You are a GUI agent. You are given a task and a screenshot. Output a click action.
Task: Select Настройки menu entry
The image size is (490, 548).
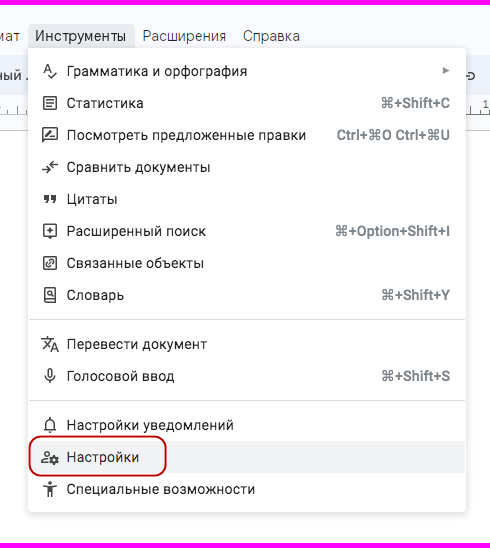[x=247, y=457]
